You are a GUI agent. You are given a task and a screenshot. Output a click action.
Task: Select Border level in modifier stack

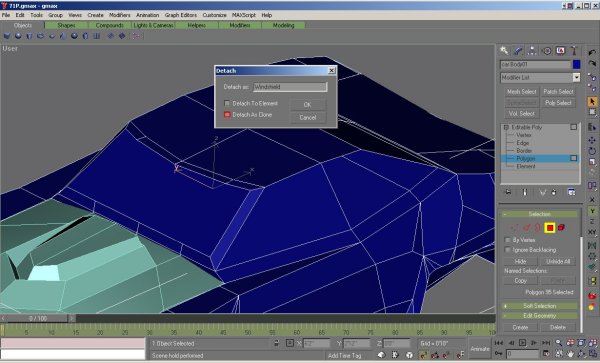524,151
